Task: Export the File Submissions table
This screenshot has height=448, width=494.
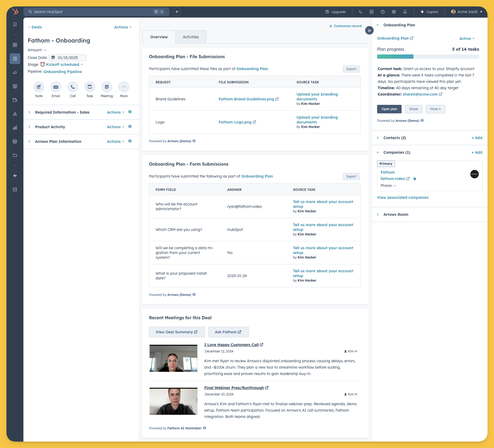Action: pyautogui.click(x=351, y=69)
